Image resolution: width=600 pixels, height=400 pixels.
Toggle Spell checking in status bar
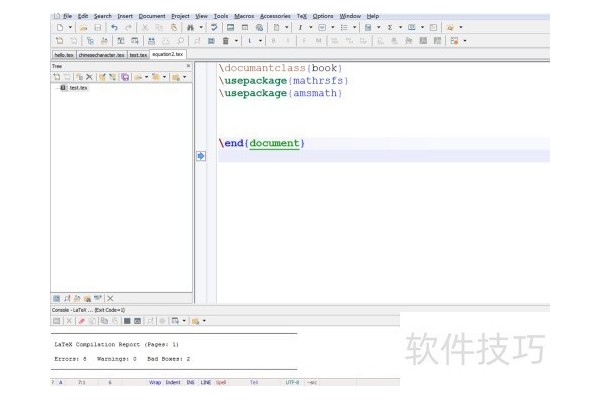pos(221,382)
